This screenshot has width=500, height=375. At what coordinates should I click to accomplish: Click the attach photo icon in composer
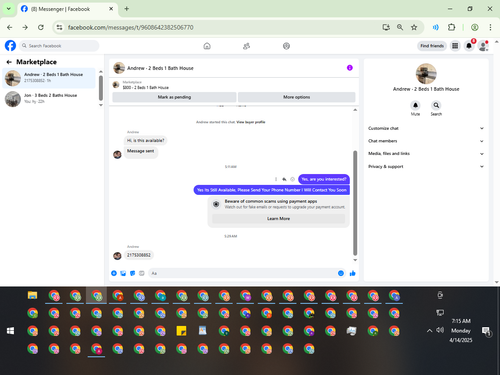click(123, 273)
